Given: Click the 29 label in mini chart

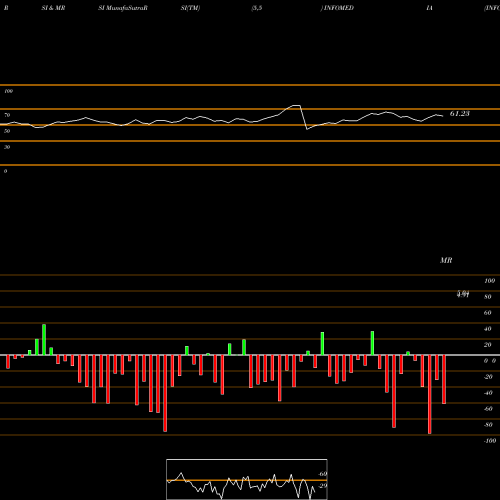Looking at the screenshot, I should (x=323, y=485).
